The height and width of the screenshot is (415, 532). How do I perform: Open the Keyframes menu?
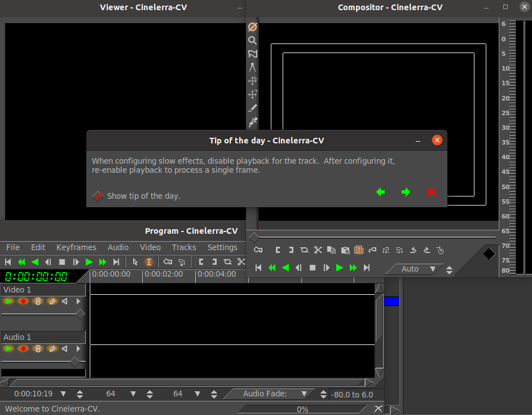coord(76,247)
